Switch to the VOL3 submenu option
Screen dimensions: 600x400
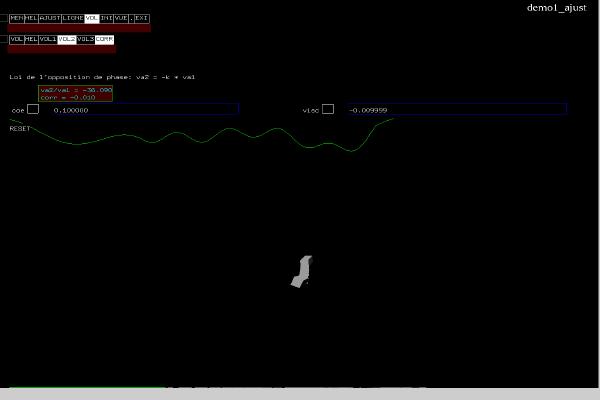[86, 39]
